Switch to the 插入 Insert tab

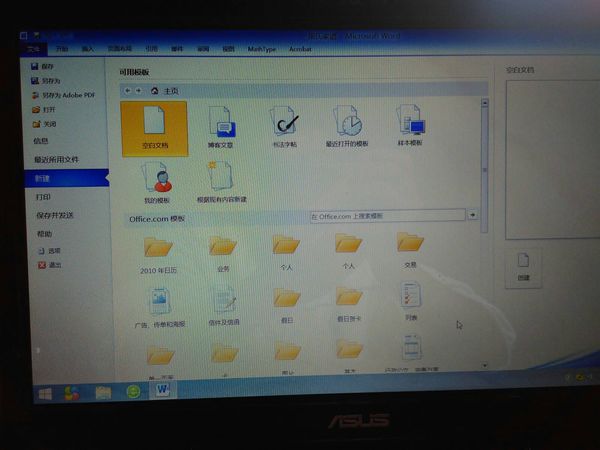tap(88, 49)
